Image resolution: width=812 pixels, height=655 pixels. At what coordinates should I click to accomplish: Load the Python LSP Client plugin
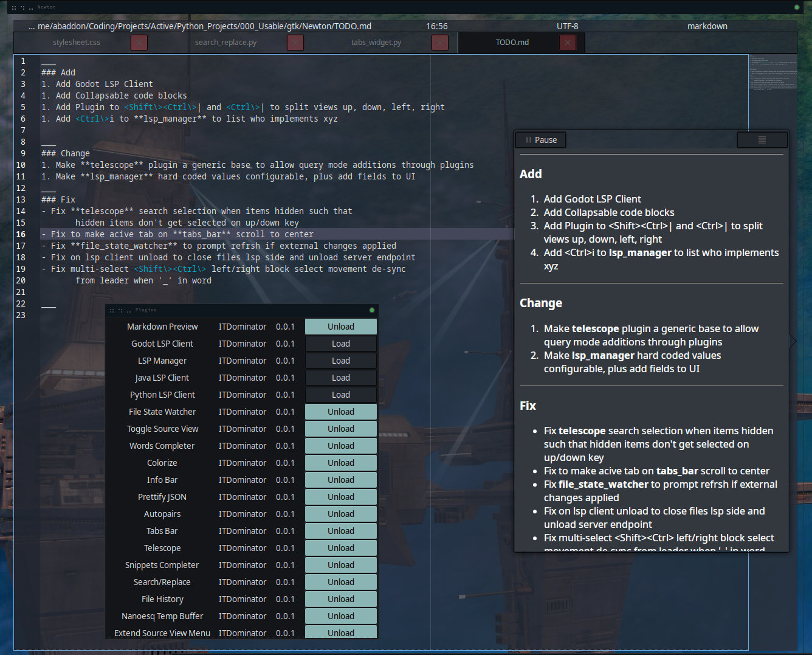pos(340,394)
